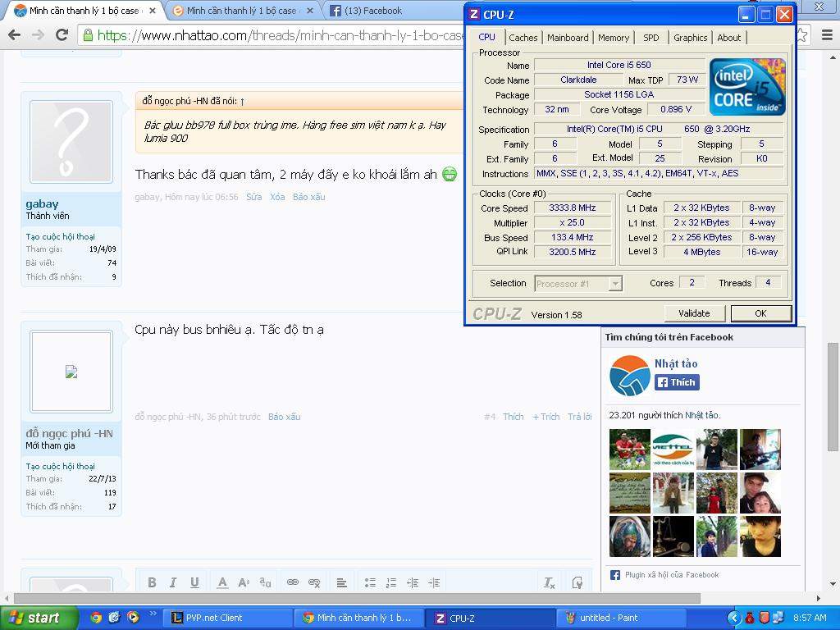Increase indent in the reply editor
840x630 pixels.
434,582
